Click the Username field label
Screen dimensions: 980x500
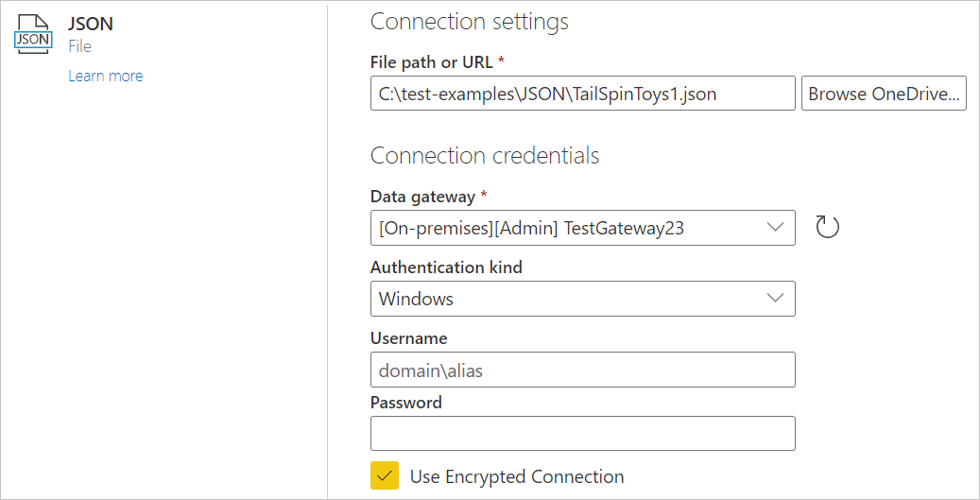pyautogui.click(x=408, y=338)
